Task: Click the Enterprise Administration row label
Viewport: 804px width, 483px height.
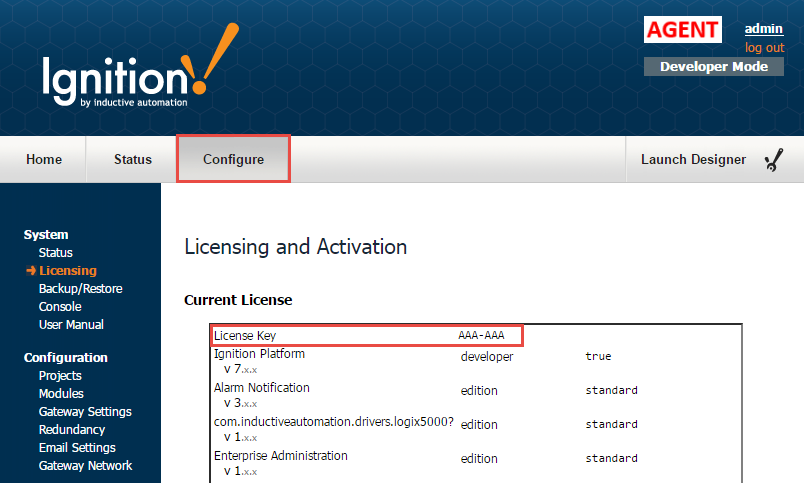Action: point(280,456)
